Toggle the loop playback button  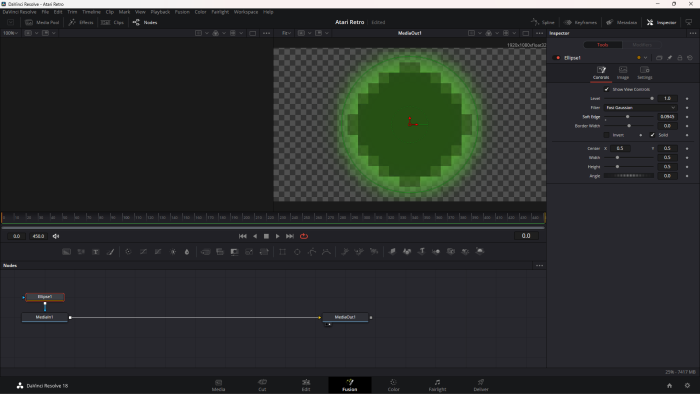coord(304,236)
